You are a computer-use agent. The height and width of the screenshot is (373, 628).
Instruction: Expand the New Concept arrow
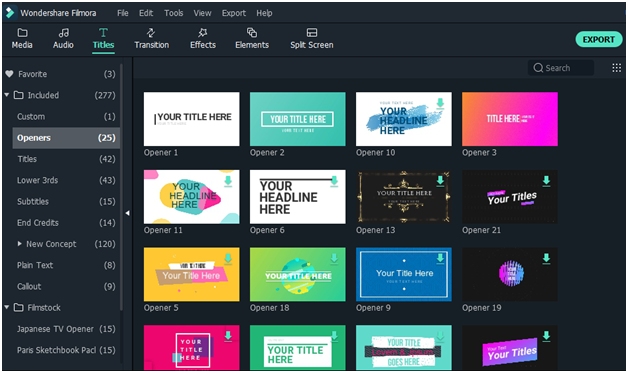20,244
